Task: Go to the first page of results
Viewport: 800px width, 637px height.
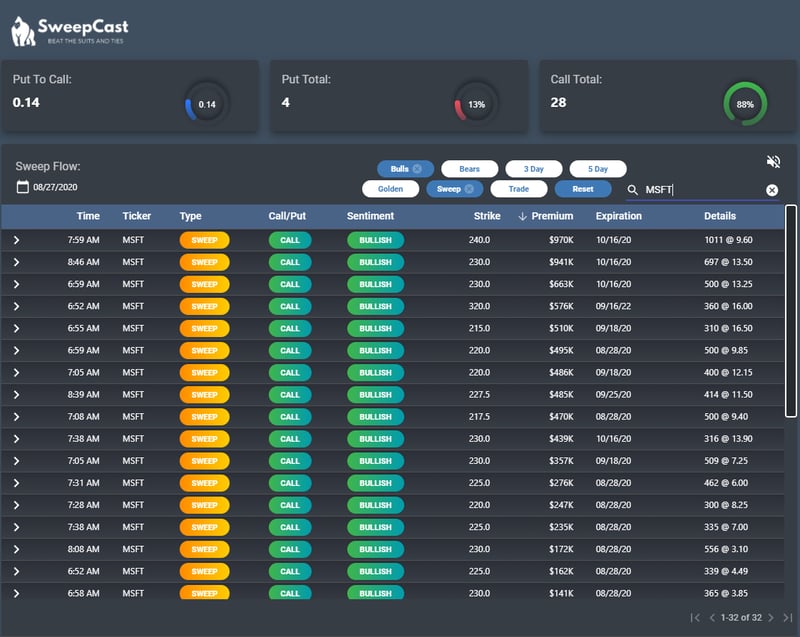Action: [694, 618]
